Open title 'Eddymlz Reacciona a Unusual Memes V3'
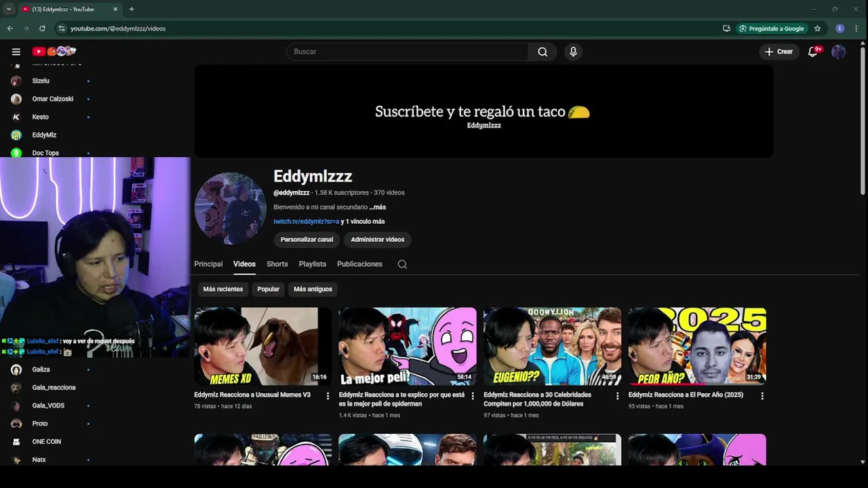The width and height of the screenshot is (868, 488). point(252,395)
